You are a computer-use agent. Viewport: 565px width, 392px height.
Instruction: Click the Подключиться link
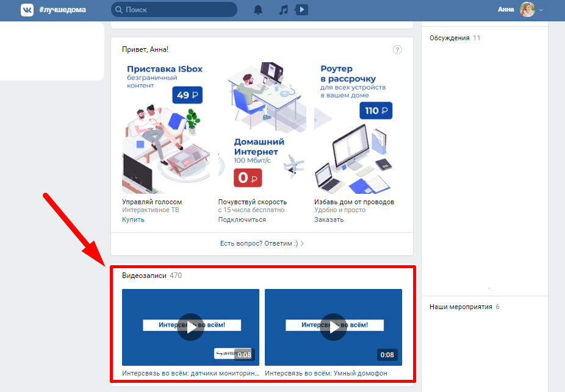[242, 219]
